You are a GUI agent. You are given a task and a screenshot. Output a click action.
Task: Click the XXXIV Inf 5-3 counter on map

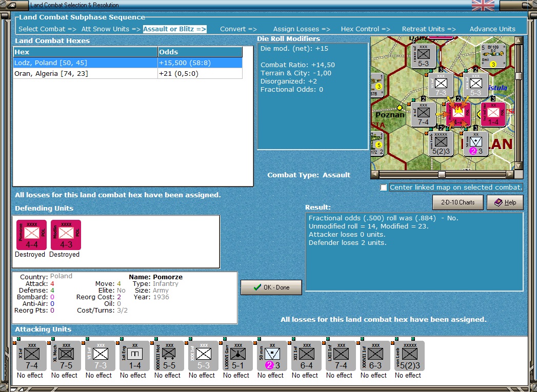[423, 56]
